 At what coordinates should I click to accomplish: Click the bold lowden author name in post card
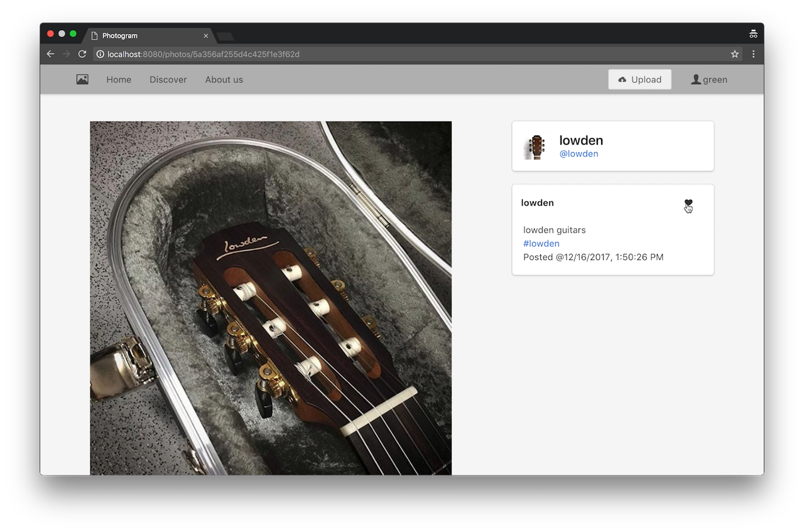point(538,203)
